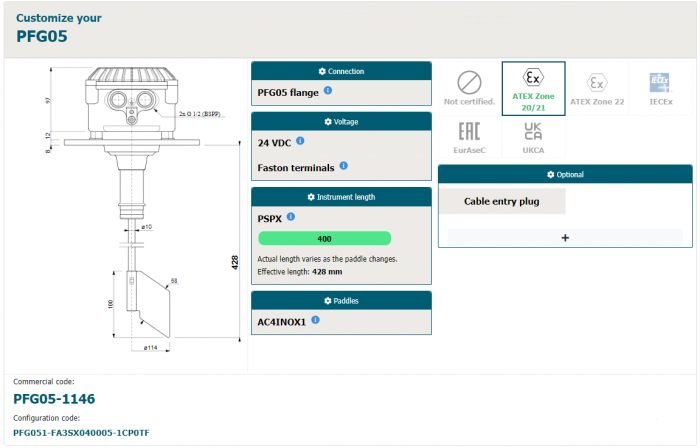Click the plus button to add optional
Viewport: 700px width, 448px height.
tap(565, 238)
